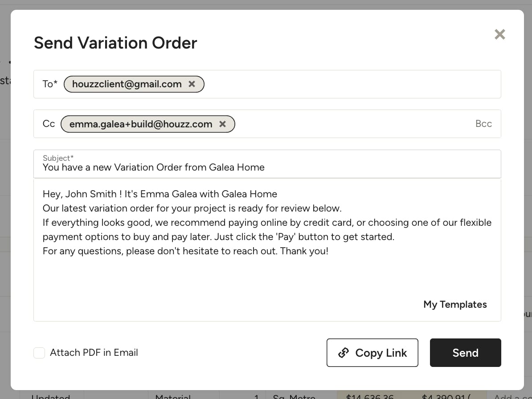Remove emma.galea+build@houzz.com from Cc
Screen dimensions: 532x399
(222, 124)
